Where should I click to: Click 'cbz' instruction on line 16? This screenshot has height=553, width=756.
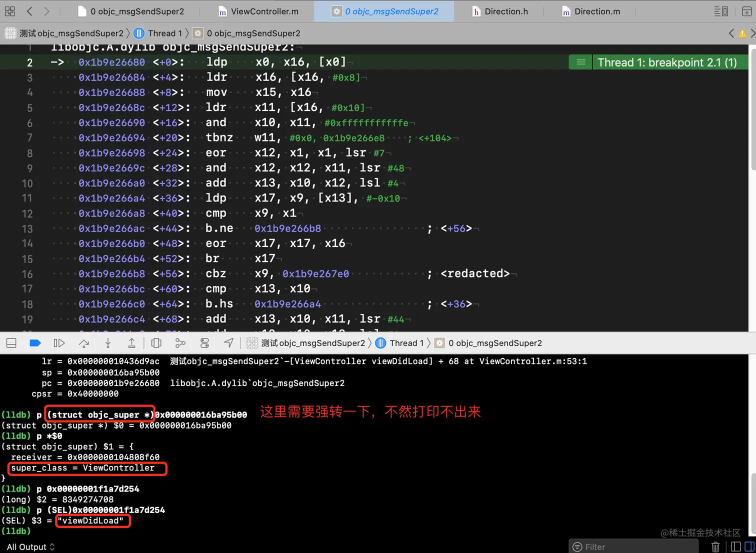[x=216, y=273]
